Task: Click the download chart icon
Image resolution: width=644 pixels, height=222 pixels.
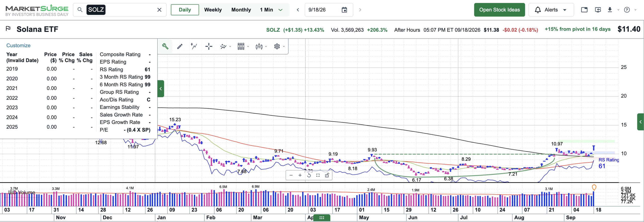Action: pyautogui.click(x=610, y=10)
